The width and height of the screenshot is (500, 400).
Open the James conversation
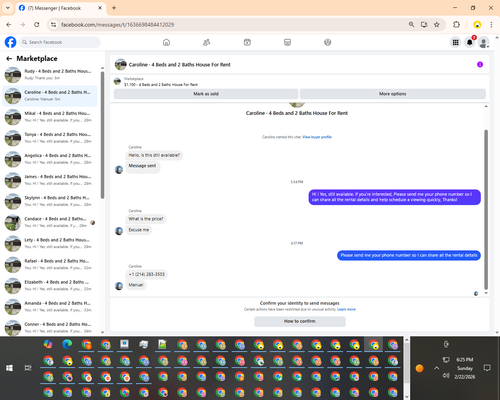click(x=50, y=180)
